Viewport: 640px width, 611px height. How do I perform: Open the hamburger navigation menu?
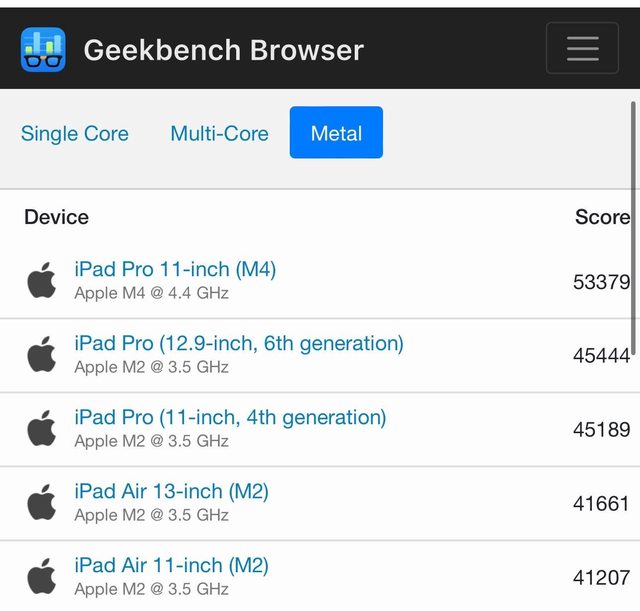[x=582, y=48]
